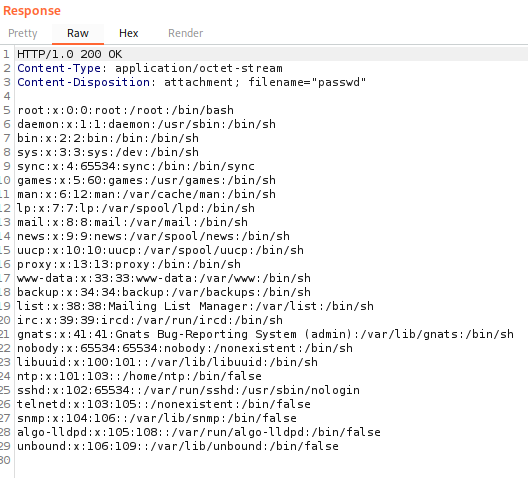Click the filename="passwd" text
The height and width of the screenshot is (478, 528).
[x=307, y=82]
